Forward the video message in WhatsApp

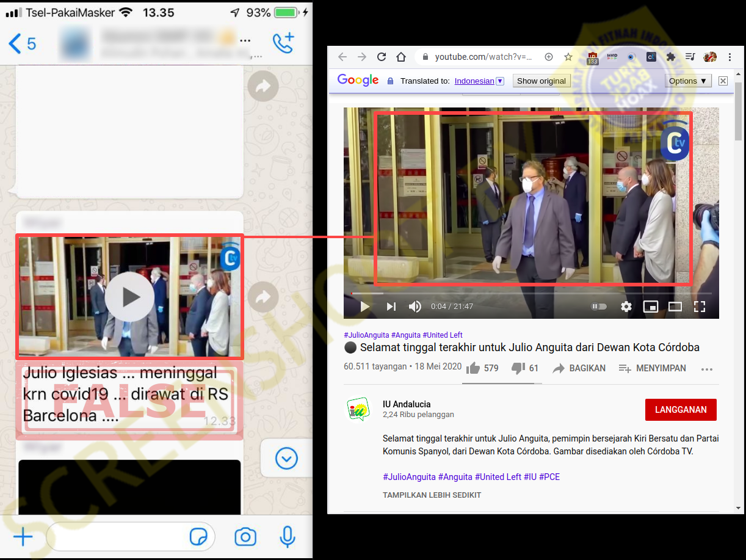pyautogui.click(x=263, y=297)
